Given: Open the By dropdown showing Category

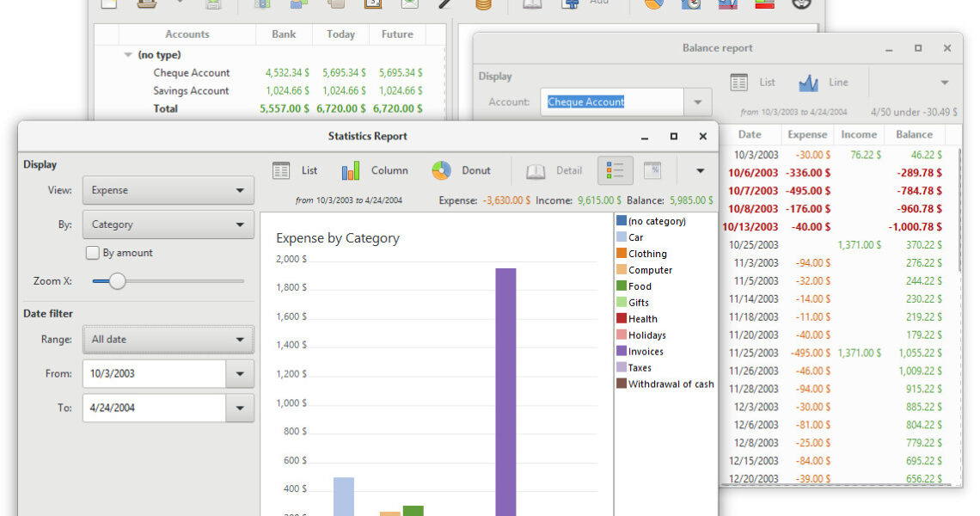Looking at the screenshot, I should pos(168,224).
